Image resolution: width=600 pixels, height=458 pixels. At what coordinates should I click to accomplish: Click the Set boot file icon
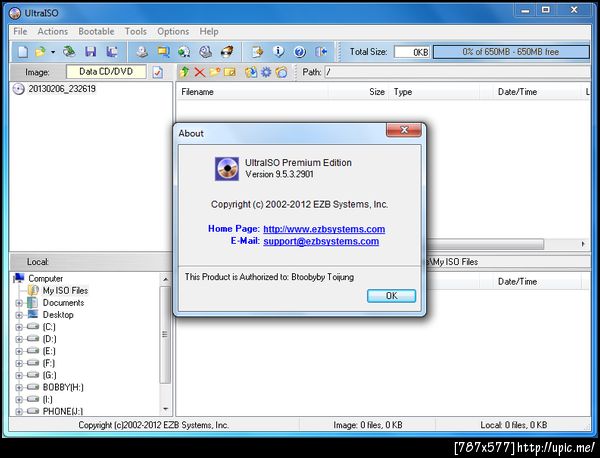coord(281,72)
